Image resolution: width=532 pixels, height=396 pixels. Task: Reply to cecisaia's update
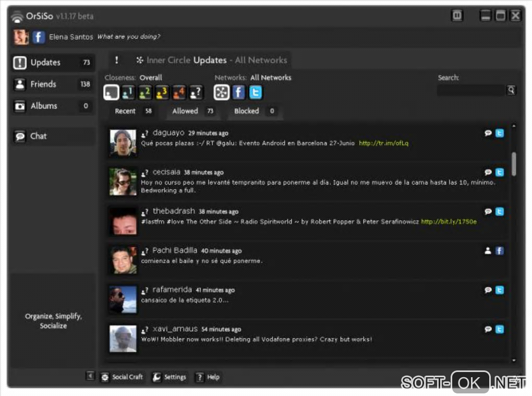tap(488, 172)
